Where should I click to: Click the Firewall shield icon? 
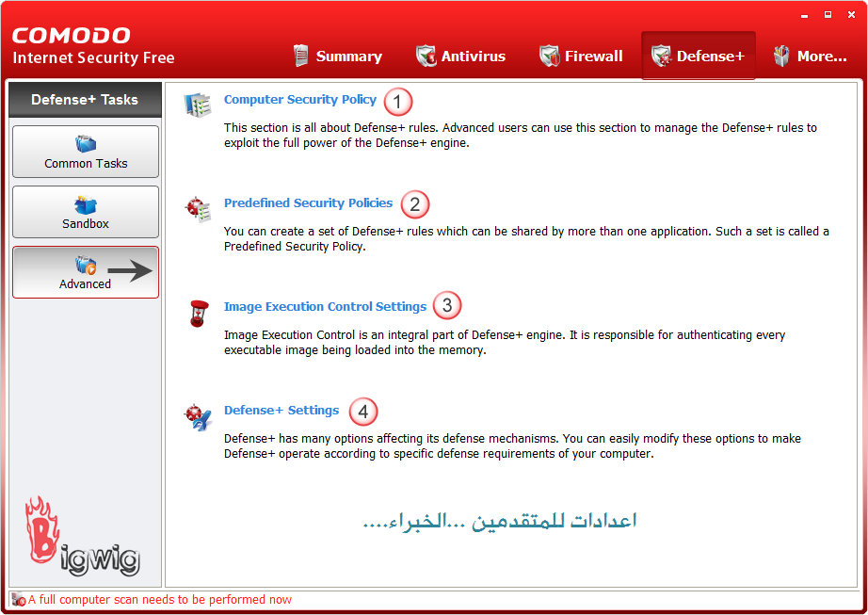(550, 56)
